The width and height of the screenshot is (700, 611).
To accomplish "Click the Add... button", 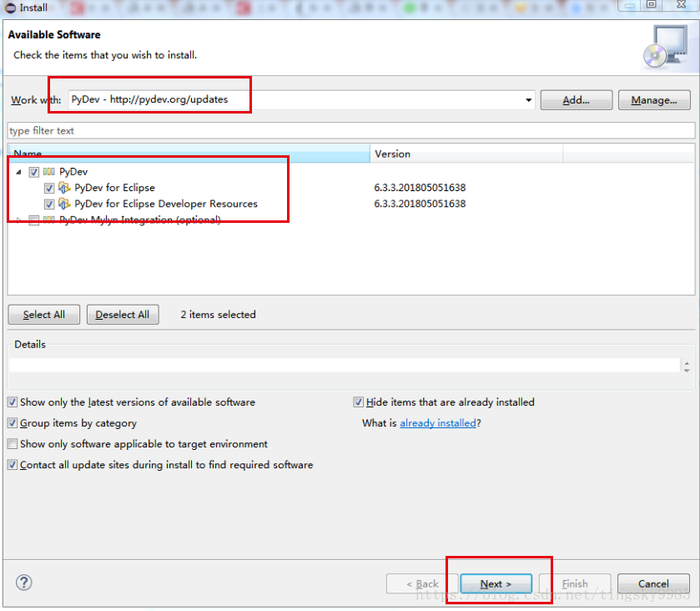I will pyautogui.click(x=577, y=100).
